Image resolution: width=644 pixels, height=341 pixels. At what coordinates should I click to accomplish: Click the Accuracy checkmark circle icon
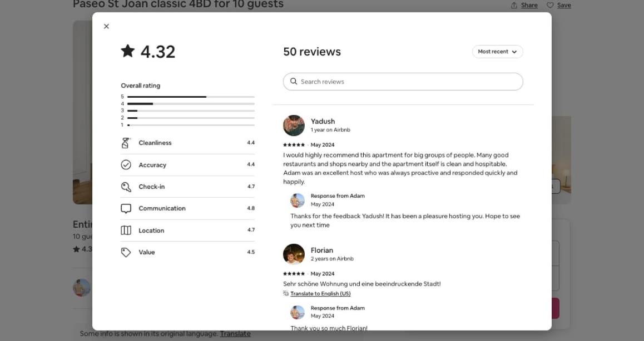click(x=126, y=164)
